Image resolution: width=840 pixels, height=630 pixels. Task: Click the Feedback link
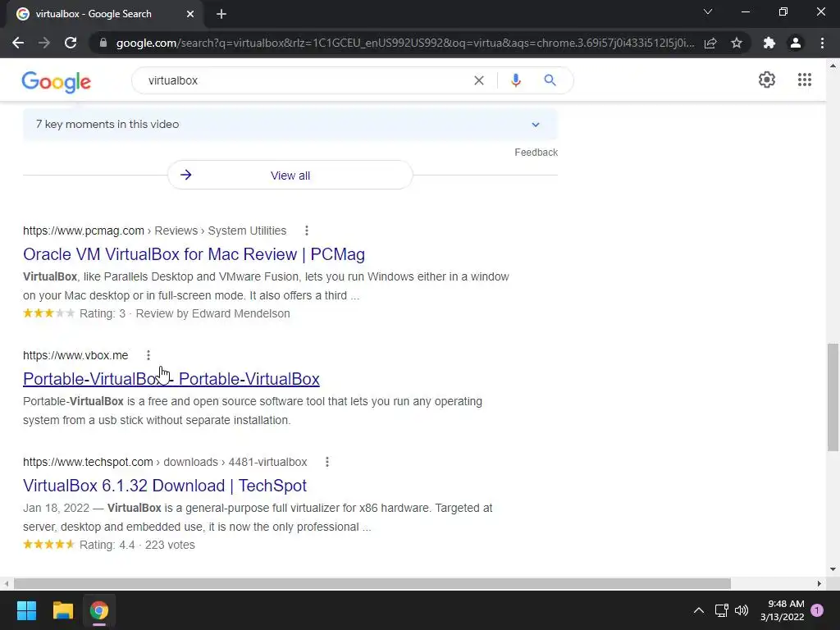pos(536,152)
